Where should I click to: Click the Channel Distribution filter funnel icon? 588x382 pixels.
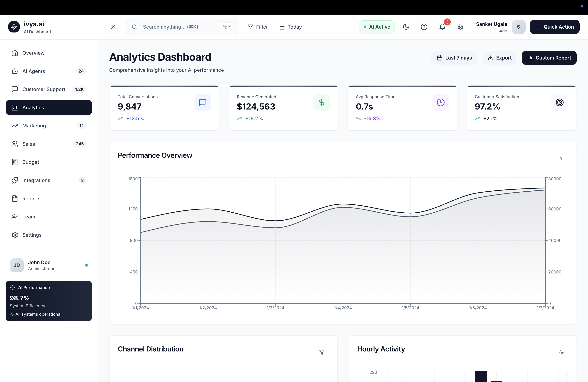pos(322,352)
